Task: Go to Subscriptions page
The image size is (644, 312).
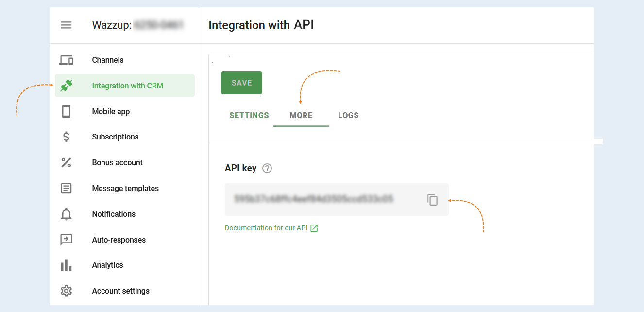Action: [125, 137]
